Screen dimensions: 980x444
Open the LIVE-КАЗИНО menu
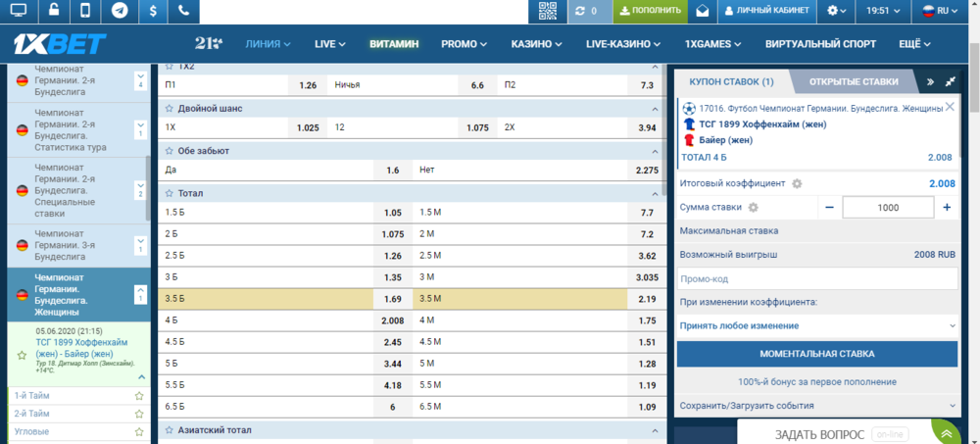point(623,44)
